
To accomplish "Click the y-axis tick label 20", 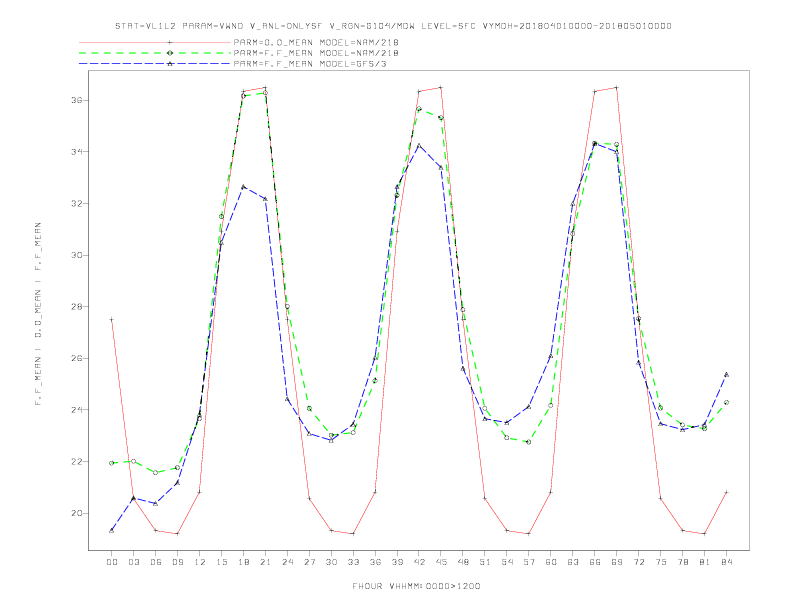I will coord(77,513).
